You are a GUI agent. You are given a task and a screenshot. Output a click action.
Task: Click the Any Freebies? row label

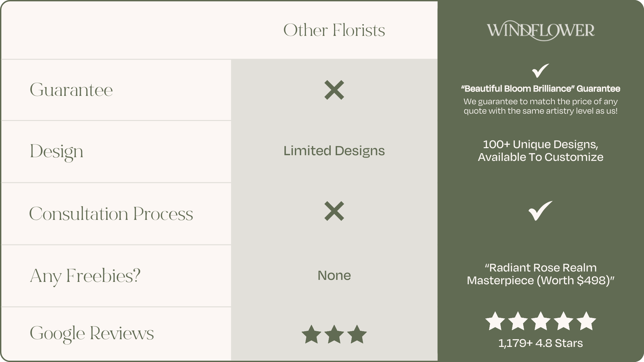point(85,276)
